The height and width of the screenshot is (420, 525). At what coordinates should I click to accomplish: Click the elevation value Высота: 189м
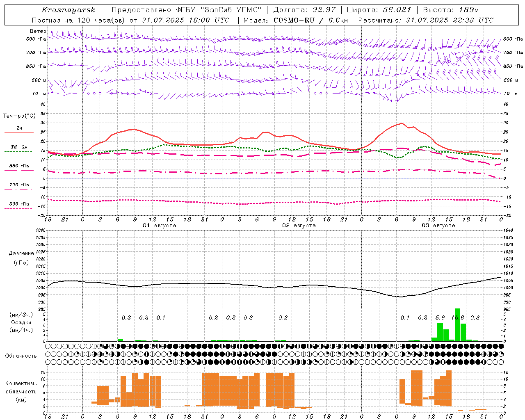[x=451, y=10]
